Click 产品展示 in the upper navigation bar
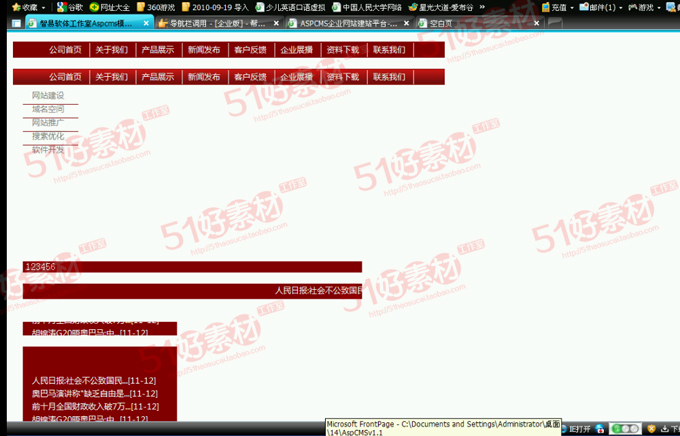This screenshot has height=436, width=680. (x=158, y=50)
